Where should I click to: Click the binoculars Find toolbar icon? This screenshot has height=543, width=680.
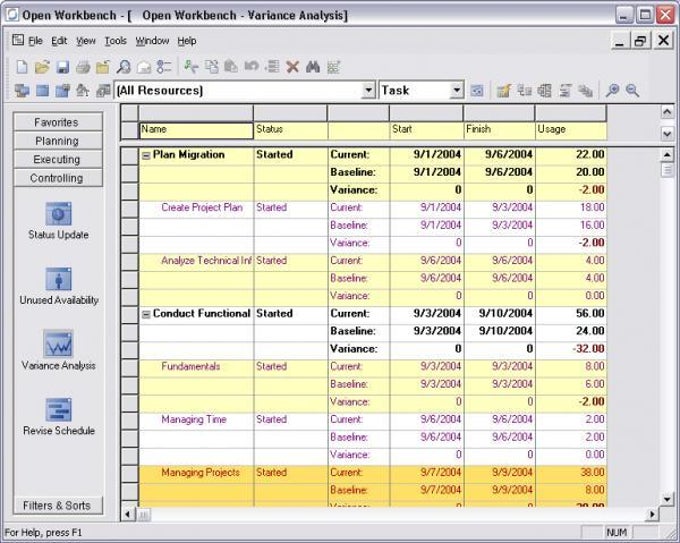[313, 67]
